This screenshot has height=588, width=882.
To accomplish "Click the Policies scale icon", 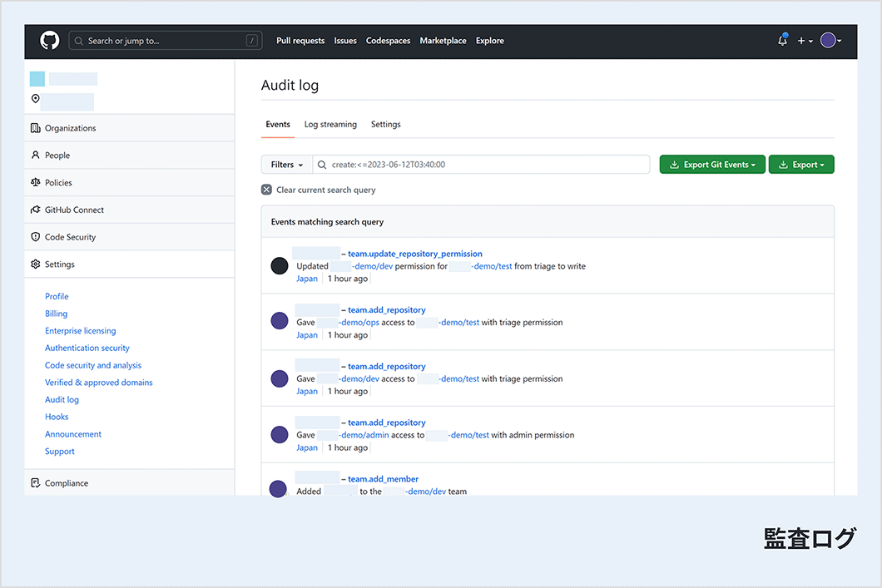I will (x=35, y=183).
